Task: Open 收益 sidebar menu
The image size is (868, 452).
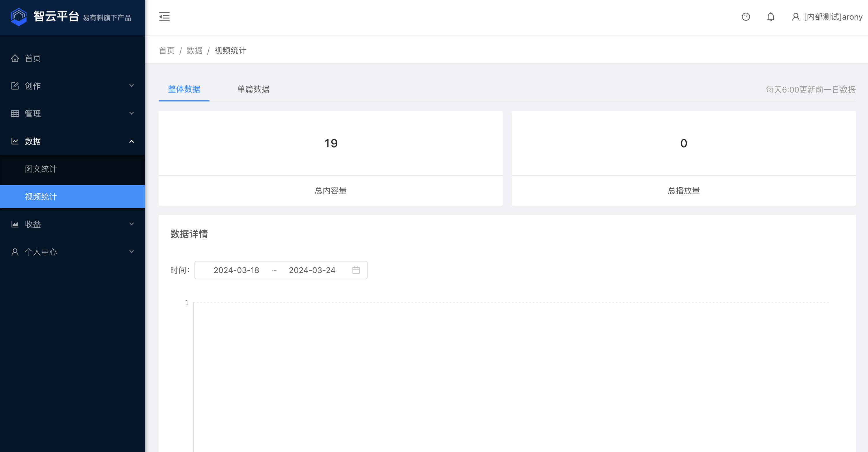Action: pos(72,224)
